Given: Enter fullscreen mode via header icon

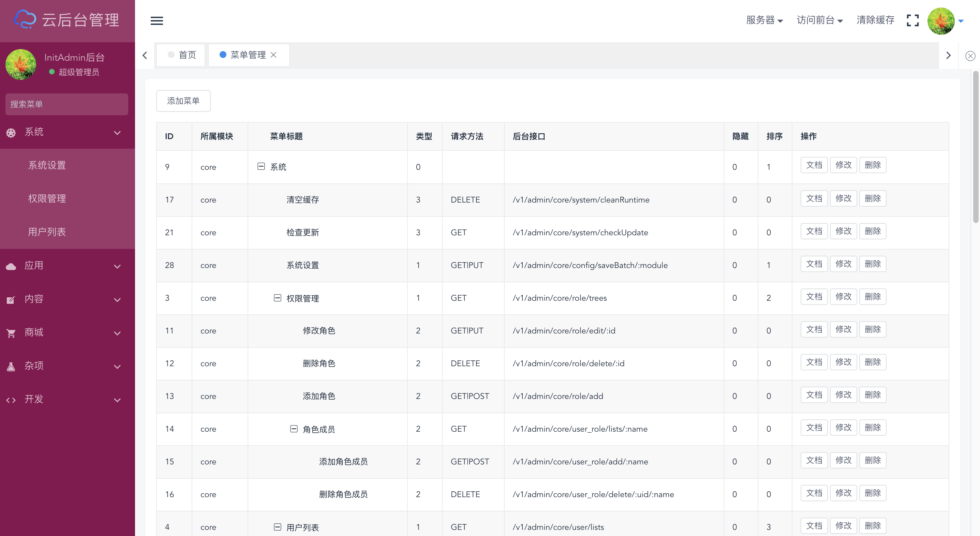Looking at the screenshot, I should click(x=912, y=20).
